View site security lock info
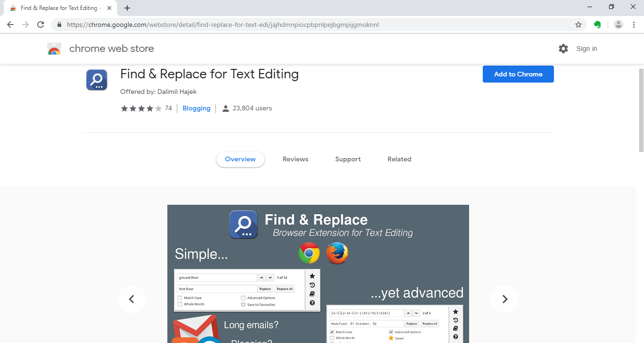This screenshot has width=644, height=343. pos(59,25)
